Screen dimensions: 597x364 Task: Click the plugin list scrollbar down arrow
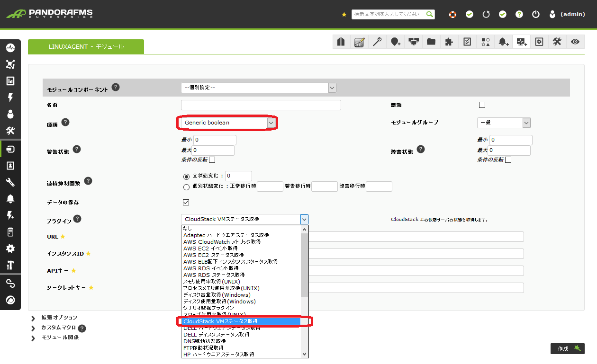[x=305, y=354]
